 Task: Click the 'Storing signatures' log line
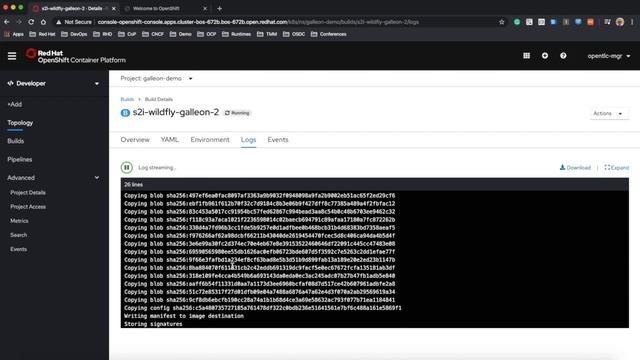pyautogui.click(x=153, y=324)
